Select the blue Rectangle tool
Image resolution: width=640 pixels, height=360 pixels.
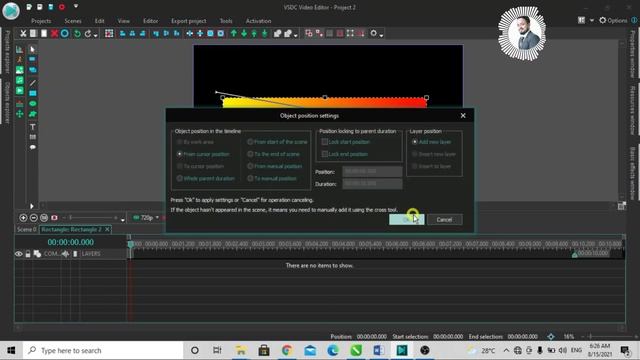pyautogui.click(x=33, y=93)
